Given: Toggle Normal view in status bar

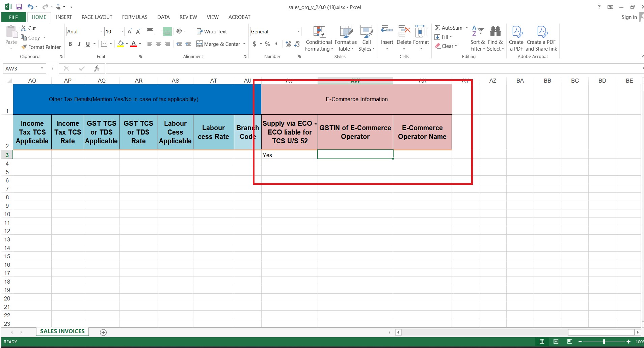Looking at the screenshot, I should pyautogui.click(x=542, y=342).
